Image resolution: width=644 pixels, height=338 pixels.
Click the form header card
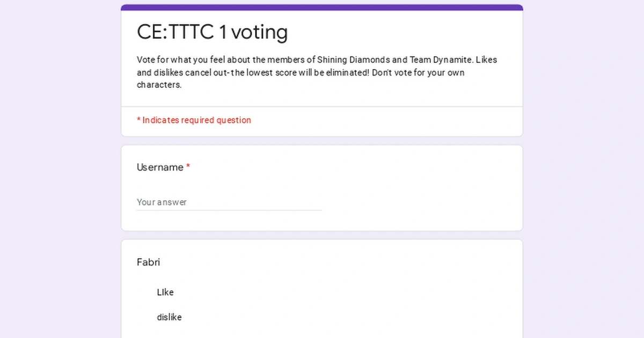pos(322,70)
